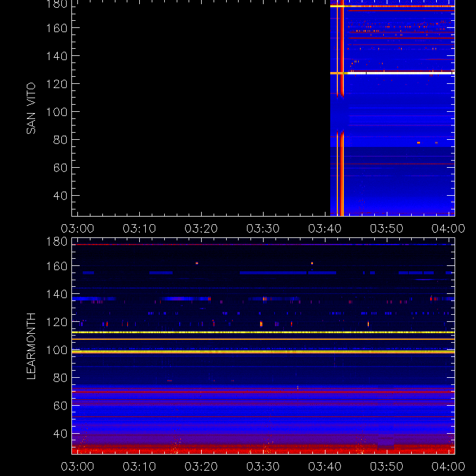Click 03:10 under the Learmonth plot
This screenshot has width=476, height=476.
pyautogui.click(x=139, y=466)
